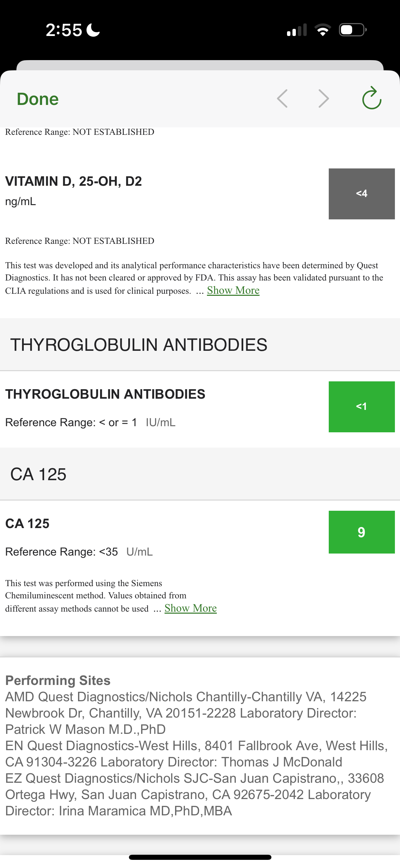This screenshot has height=868, width=400.
Task: Tap the gray <4 Vitamin D2 result box
Action: [x=361, y=194]
